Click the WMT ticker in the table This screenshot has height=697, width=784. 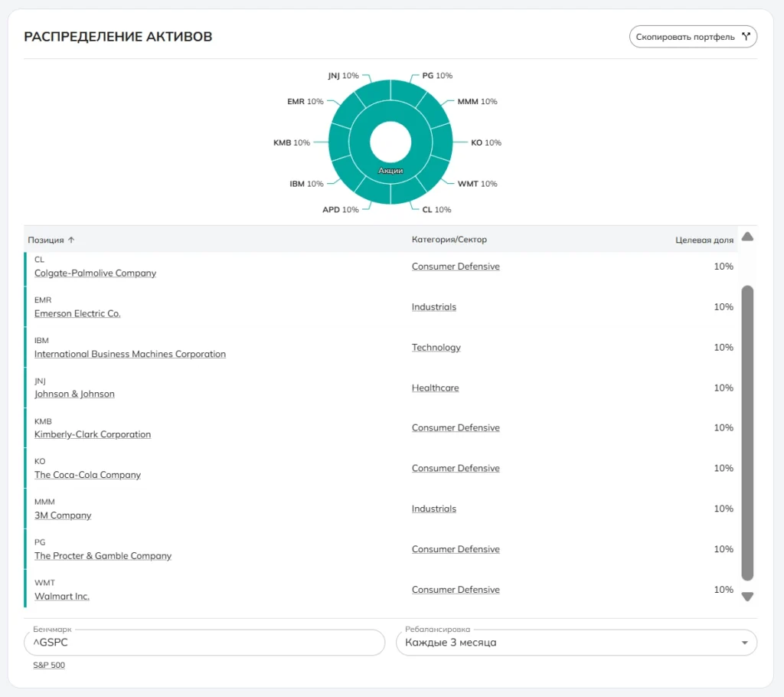point(44,583)
